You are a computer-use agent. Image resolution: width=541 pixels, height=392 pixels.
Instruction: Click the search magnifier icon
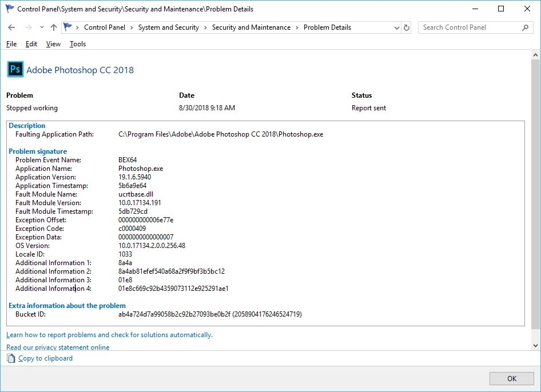pos(525,27)
